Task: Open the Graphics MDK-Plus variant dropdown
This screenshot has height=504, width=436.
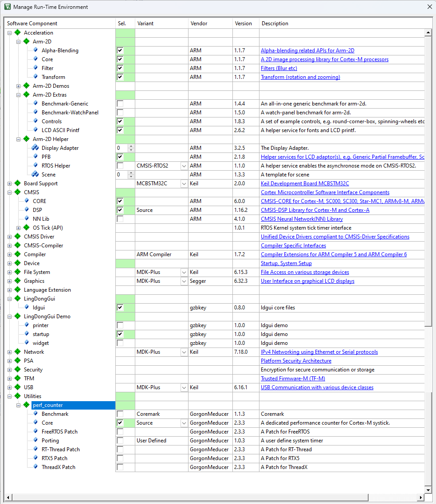Action: pyautogui.click(x=184, y=281)
